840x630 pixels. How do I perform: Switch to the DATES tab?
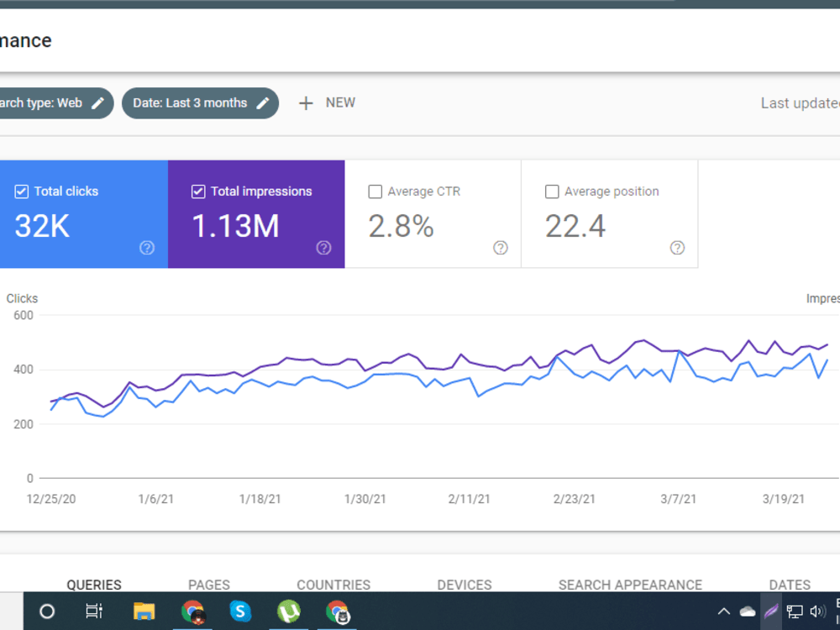(x=790, y=585)
